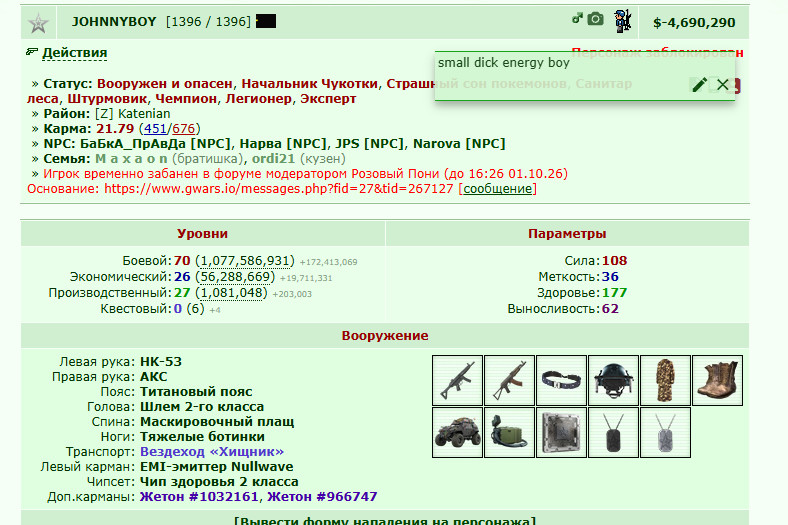Click the account balance $-4,690,290

(x=694, y=23)
